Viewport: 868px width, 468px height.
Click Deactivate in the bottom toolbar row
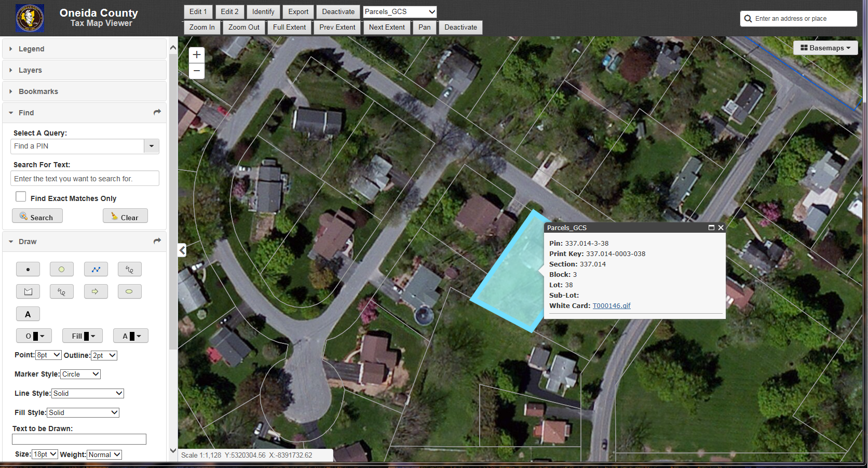pyautogui.click(x=460, y=27)
